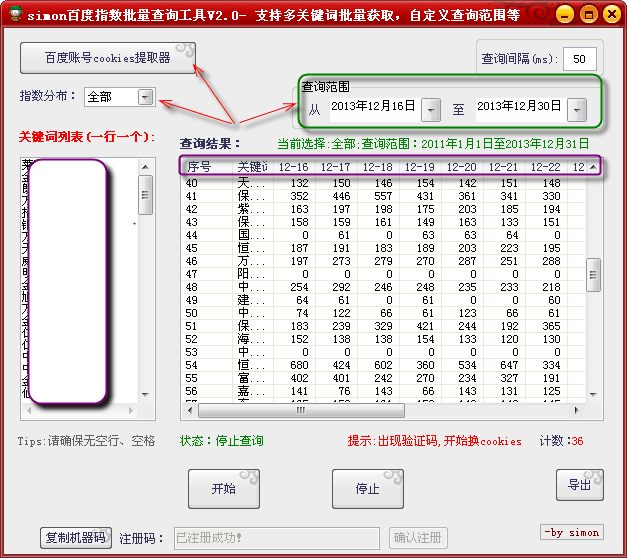The image size is (627, 558).
Task: Open the 指数分布 dropdown
Action: pos(145,96)
